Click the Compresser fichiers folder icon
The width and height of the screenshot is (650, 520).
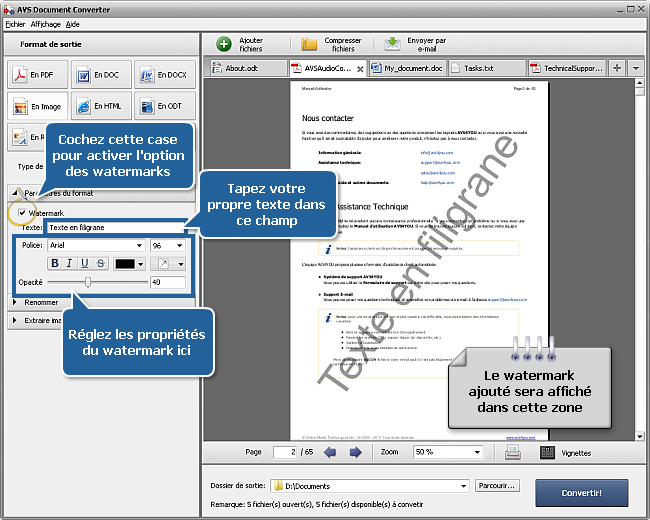(x=309, y=44)
